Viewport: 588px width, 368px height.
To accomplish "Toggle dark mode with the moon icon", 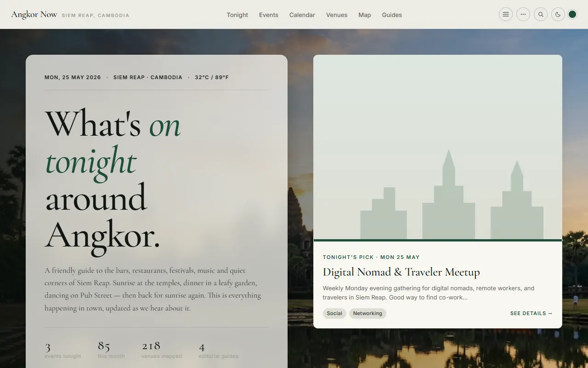I will [558, 14].
